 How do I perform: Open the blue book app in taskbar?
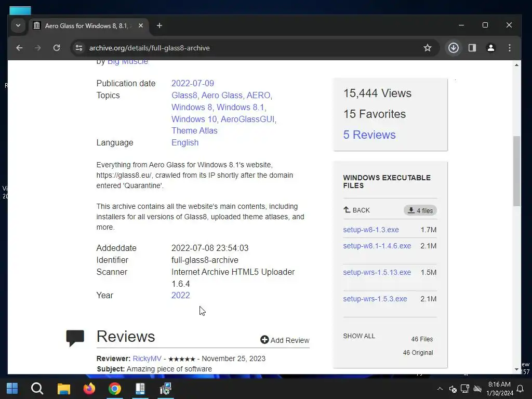pos(140,389)
